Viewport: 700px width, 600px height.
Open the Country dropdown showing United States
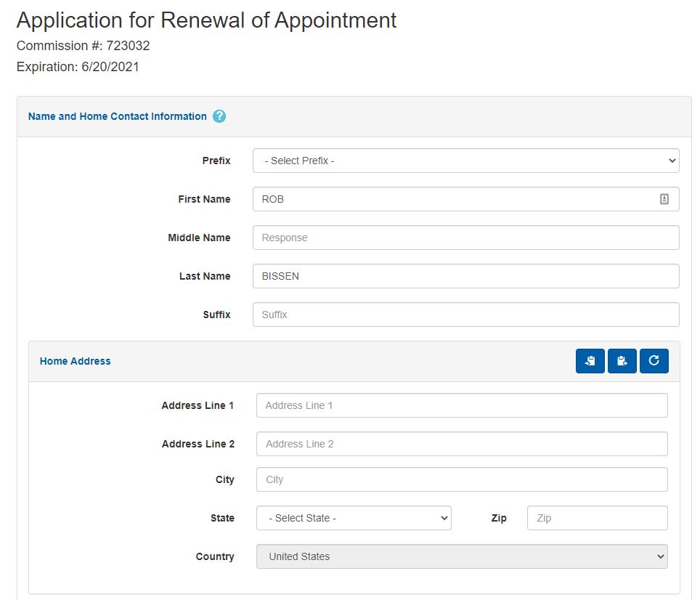(x=463, y=556)
